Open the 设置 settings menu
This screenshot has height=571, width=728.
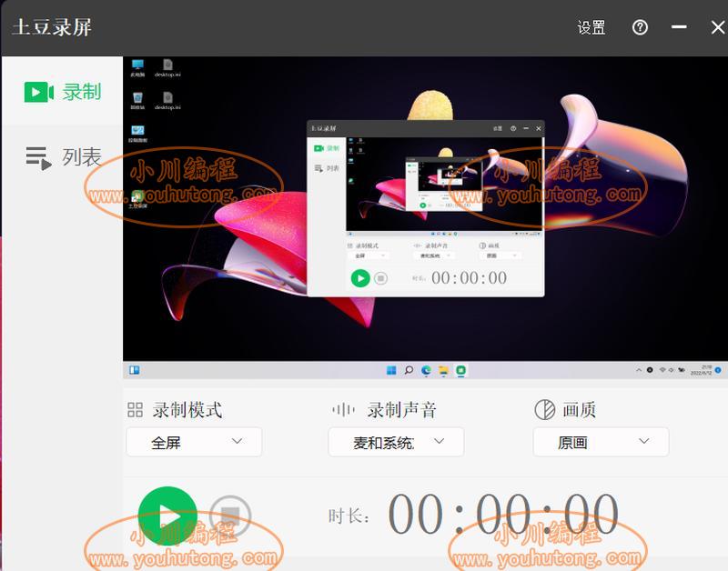coord(591,28)
